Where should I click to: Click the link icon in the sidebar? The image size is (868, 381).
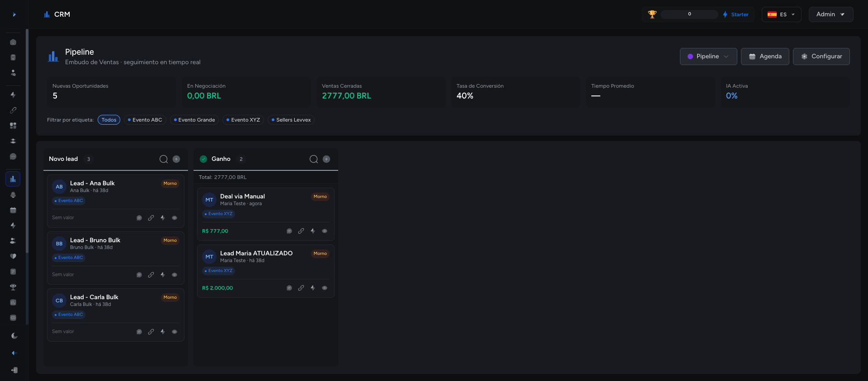(13, 110)
